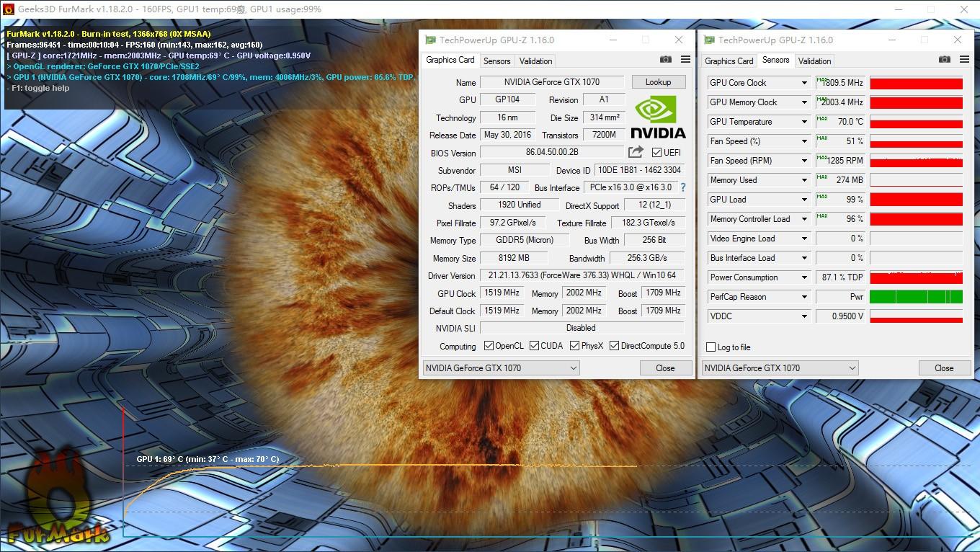Screen dimensions: 980x552
Task: Click the BIOS Version field 86.04.50.00.2B
Action: coord(552,153)
